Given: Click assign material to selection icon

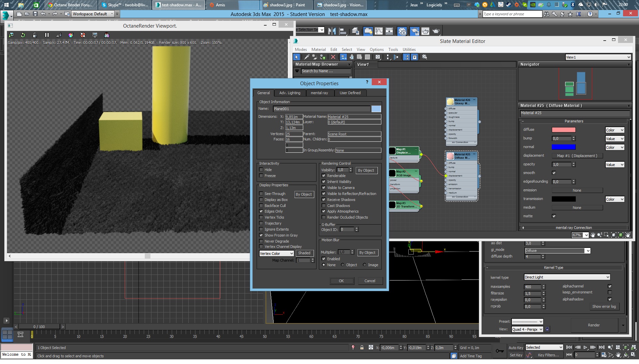Looking at the screenshot, I should (x=323, y=57).
